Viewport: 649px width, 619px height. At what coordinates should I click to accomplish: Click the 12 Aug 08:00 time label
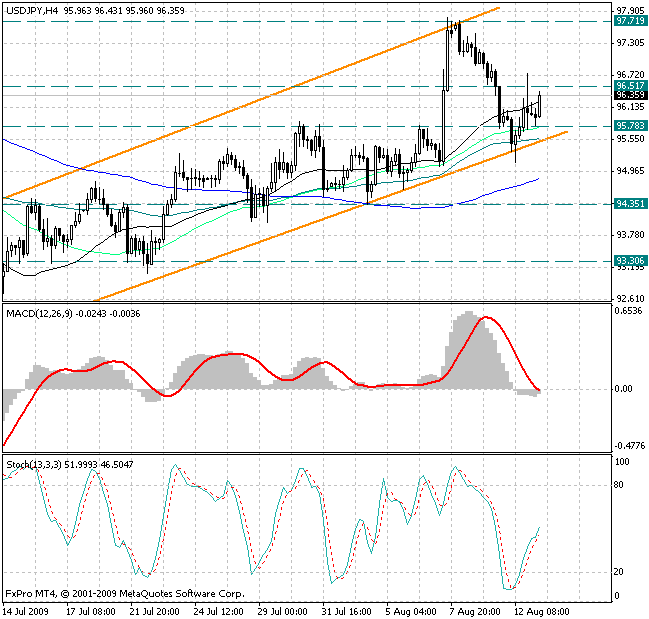pyautogui.click(x=541, y=612)
